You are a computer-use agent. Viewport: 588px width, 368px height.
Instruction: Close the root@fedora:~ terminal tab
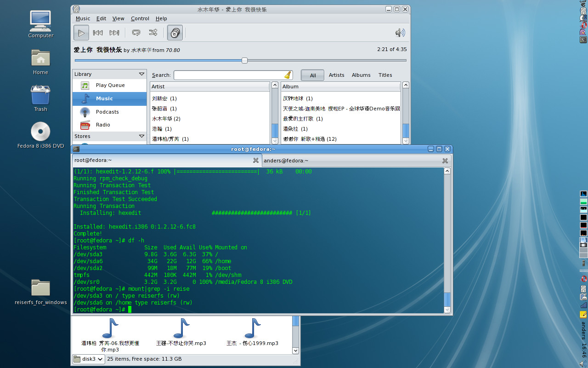pyautogui.click(x=256, y=161)
